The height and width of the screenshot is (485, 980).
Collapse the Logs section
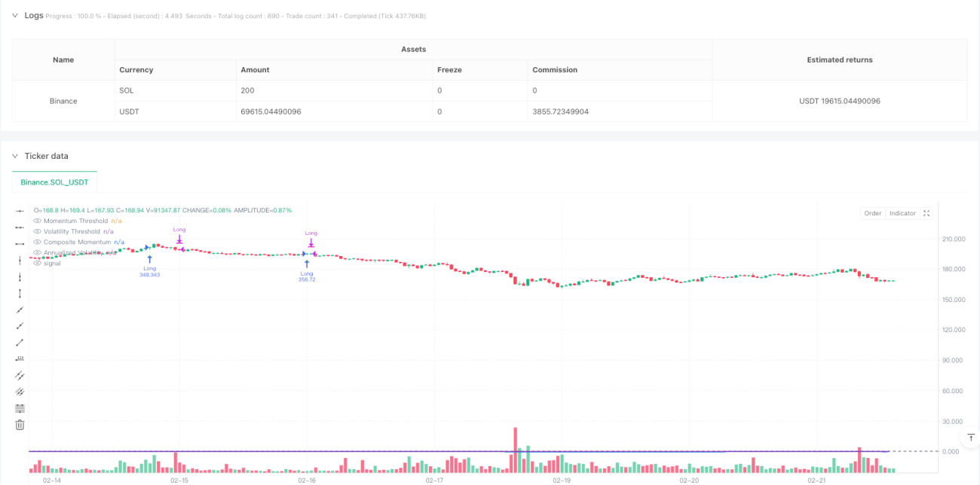(x=15, y=15)
